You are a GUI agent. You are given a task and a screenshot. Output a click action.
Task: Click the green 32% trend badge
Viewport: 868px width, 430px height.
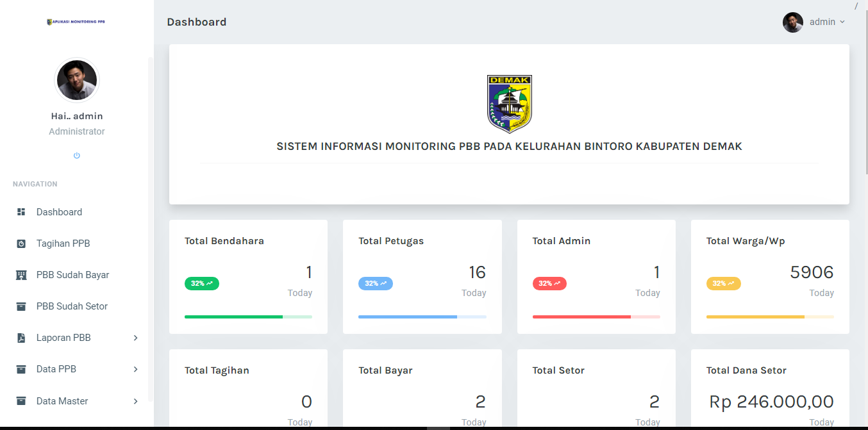pyautogui.click(x=202, y=283)
